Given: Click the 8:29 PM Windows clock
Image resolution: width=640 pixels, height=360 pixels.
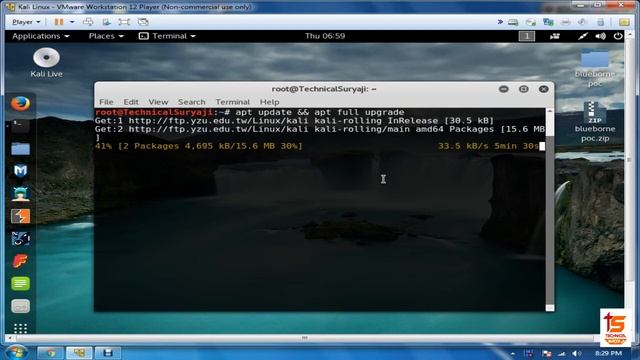Looking at the screenshot, I should pyautogui.click(x=608, y=353).
